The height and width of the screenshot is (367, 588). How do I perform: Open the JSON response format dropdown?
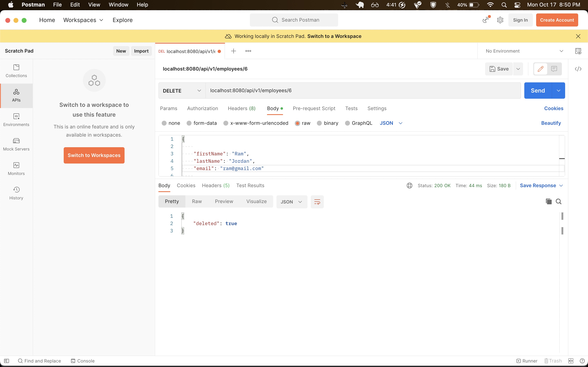[291, 201]
